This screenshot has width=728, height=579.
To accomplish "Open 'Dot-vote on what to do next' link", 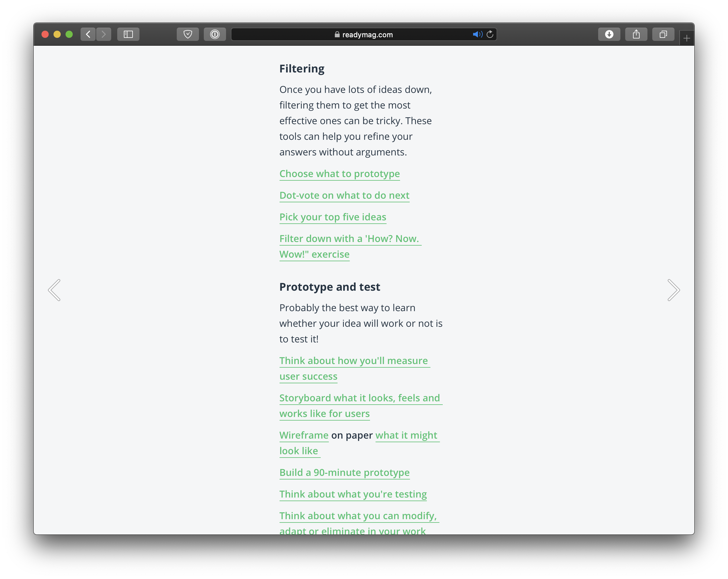I will pyautogui.click(x=344, y=195).
